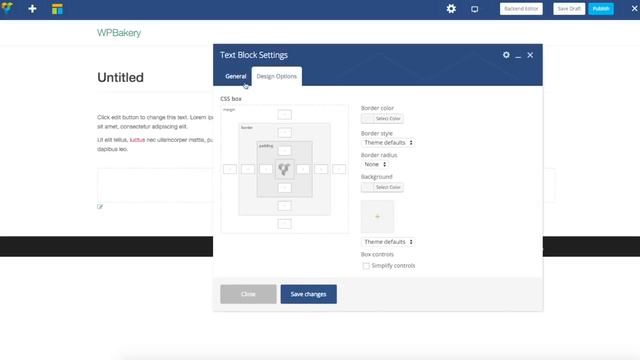640x360 pixels.
Task: Click the 'CSS box' label
Action: [231, 99]
